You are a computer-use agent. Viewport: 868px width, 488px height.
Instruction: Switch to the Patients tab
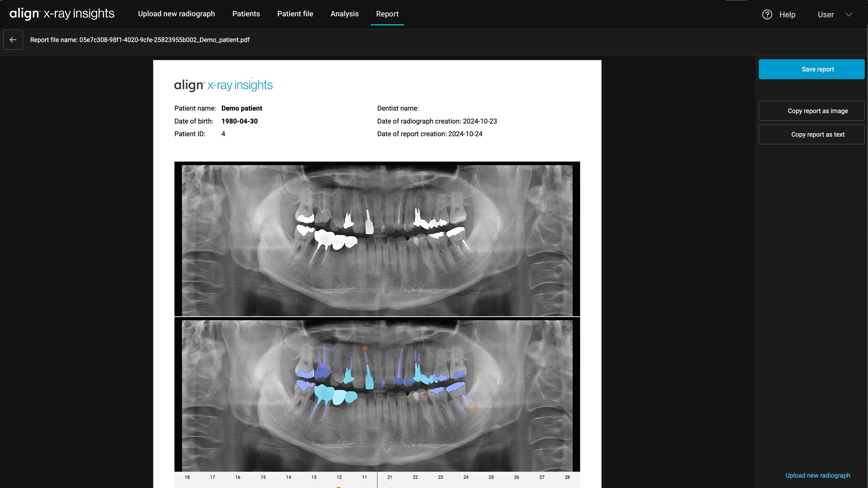pyautogui.click(x=246, y=14)
